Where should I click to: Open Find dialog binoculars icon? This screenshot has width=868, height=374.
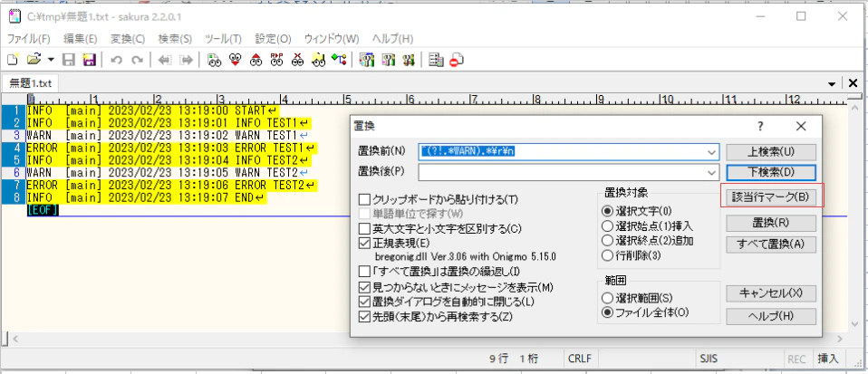pyautogui.click(x=215, y=59)
